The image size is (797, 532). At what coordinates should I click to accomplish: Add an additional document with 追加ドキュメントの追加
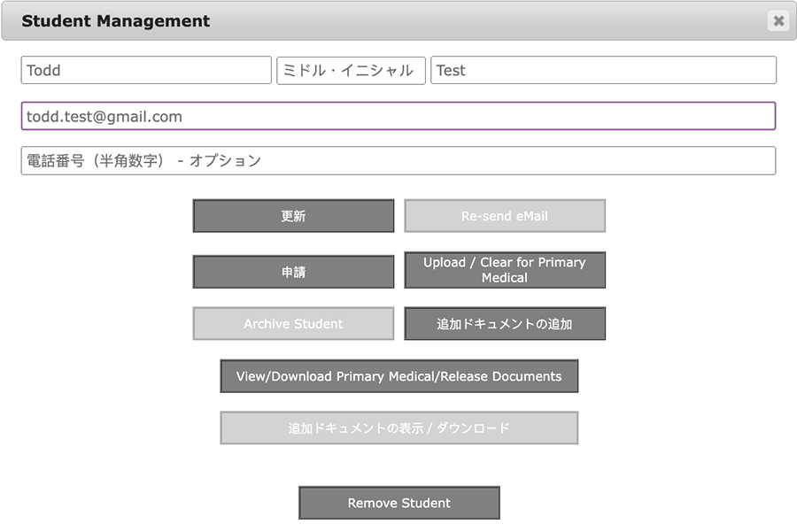505,324
